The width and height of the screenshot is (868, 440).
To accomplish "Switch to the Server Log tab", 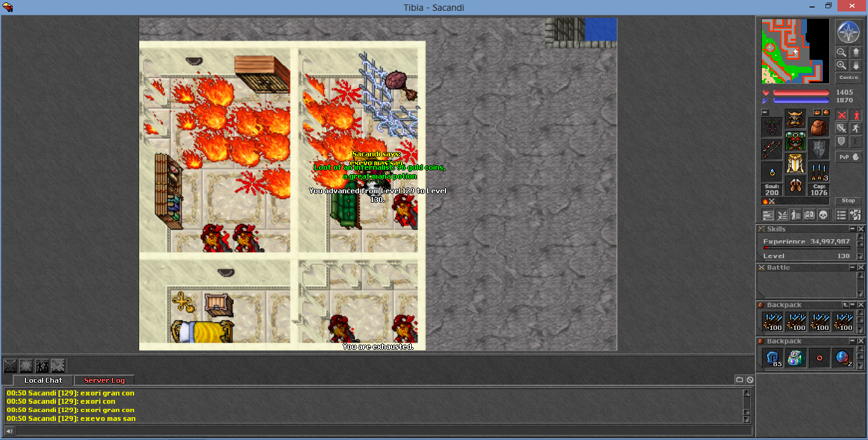I will [104, 380].
